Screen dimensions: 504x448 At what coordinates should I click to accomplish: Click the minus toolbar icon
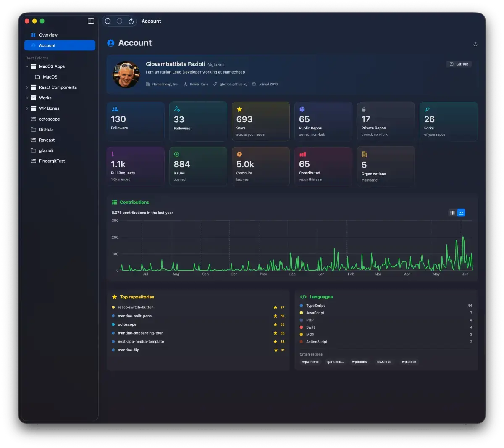point(119,21)
